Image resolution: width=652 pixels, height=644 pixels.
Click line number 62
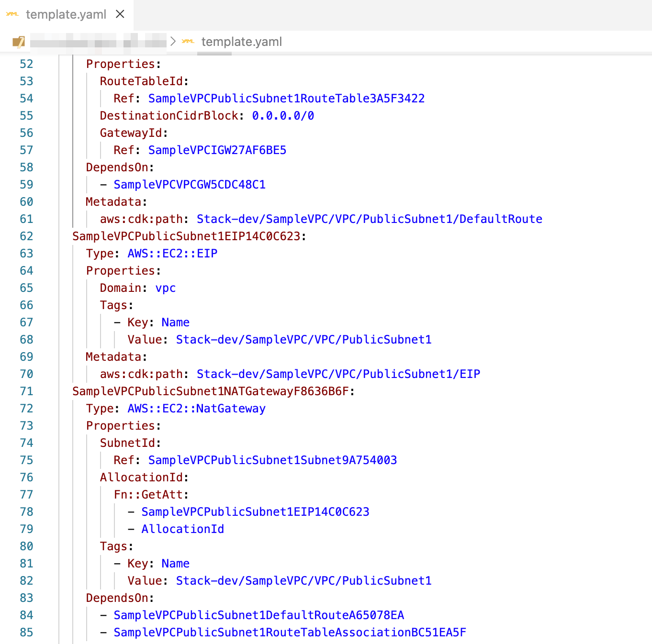tap(26, 236)
